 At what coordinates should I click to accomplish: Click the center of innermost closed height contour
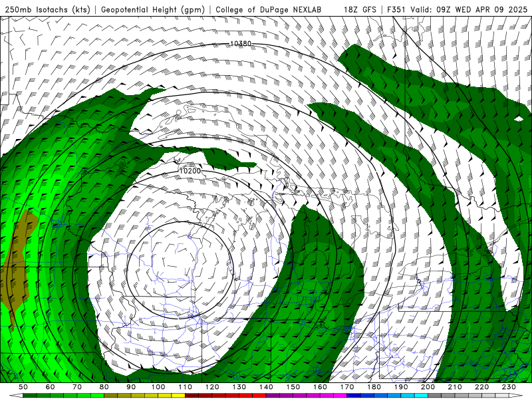click(x=180, y=270)
